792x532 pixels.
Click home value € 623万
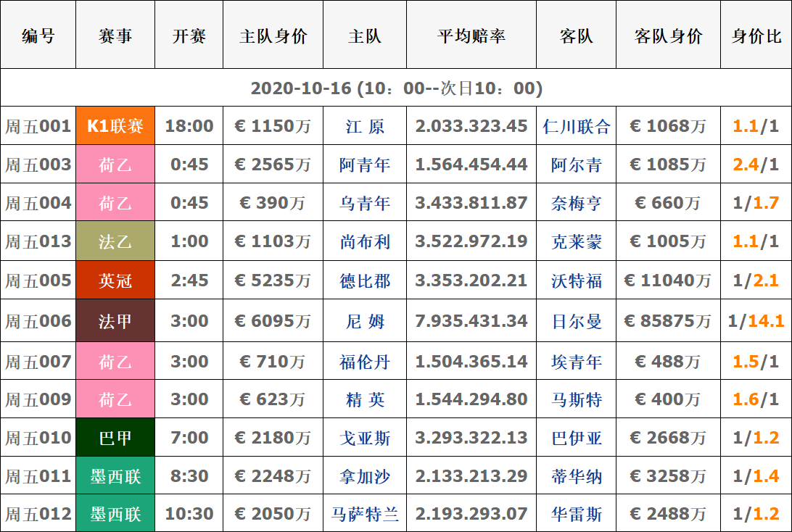[x=273, y=399]
